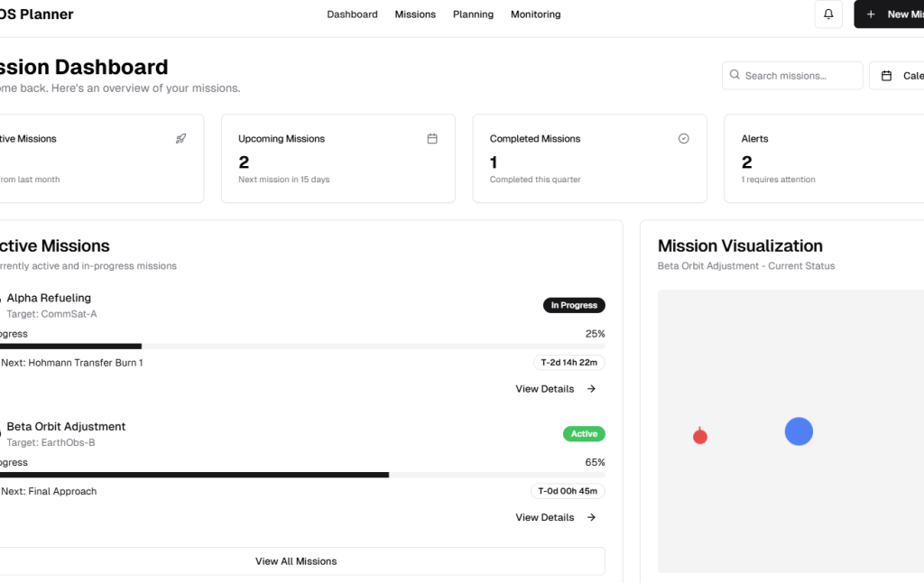The width and height of the screenshot is (924, 583).
Task: Select the Alpha Refueling mission title
Action: pyautogui.click(x=49, y=298)
